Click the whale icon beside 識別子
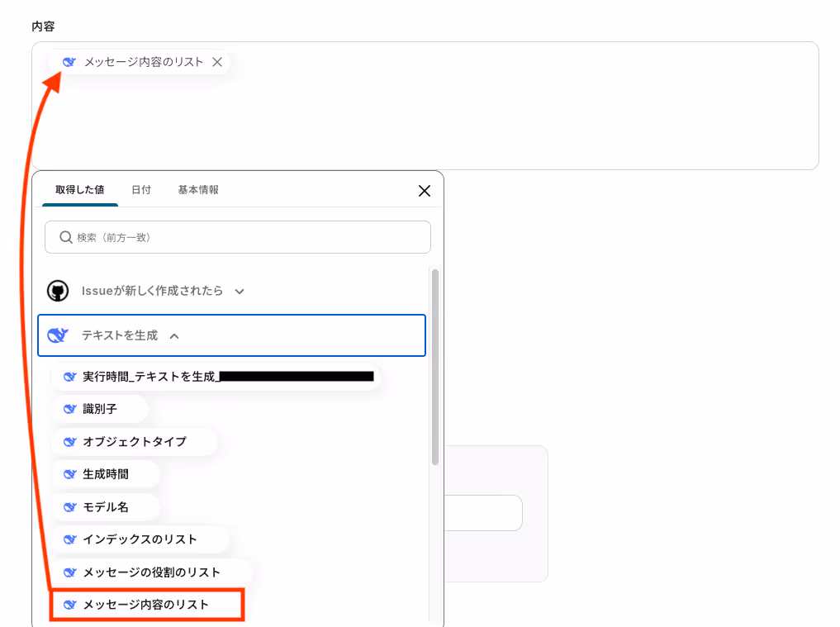This screenshot has height=627, width=840. click(70, 409)
